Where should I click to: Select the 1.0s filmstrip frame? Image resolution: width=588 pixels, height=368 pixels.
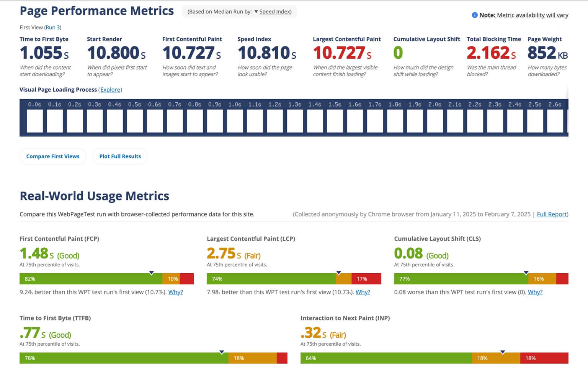[x=235, y=121]
